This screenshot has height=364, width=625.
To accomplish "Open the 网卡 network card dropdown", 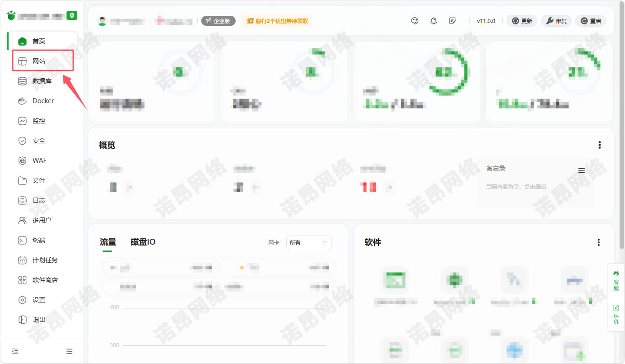I will [x=308, y=243].
